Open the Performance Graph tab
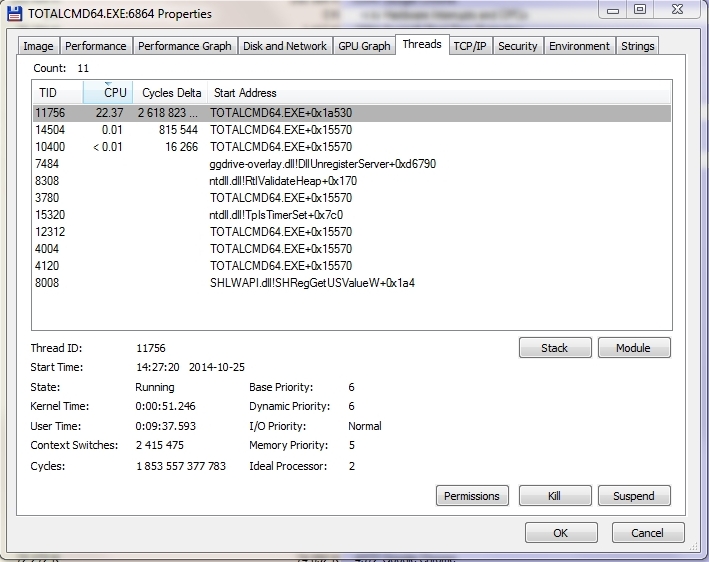This screenshot has width=709, height=562. [x=184, y=46]
